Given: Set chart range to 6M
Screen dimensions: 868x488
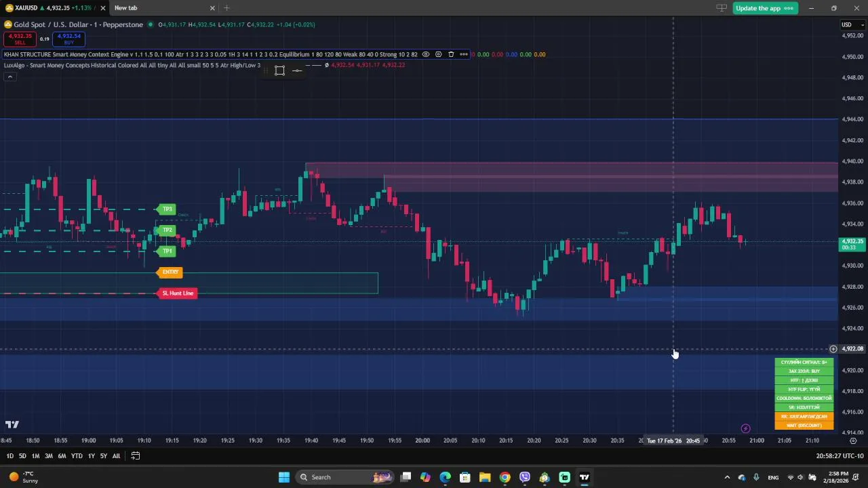Looking at the screenshot, I should point(62,456).
